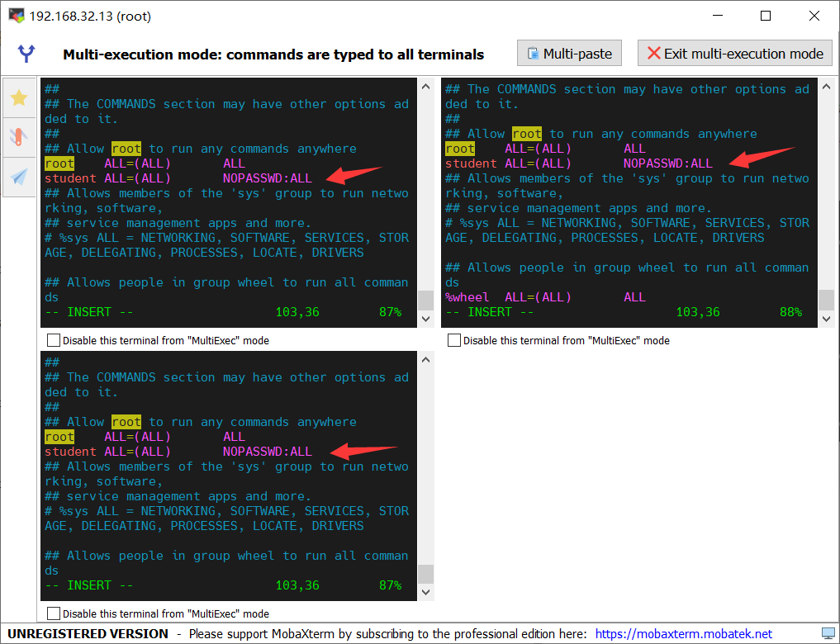Click the top-left terminal scrollbar thumb
Viewport: 840px width, 644px height.
tap(425, 299)
